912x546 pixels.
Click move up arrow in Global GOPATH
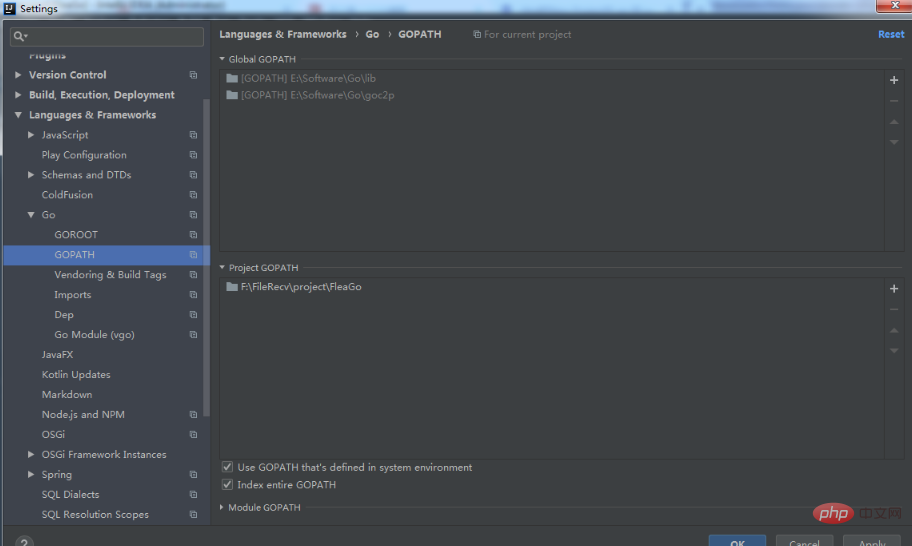(894, 122)
